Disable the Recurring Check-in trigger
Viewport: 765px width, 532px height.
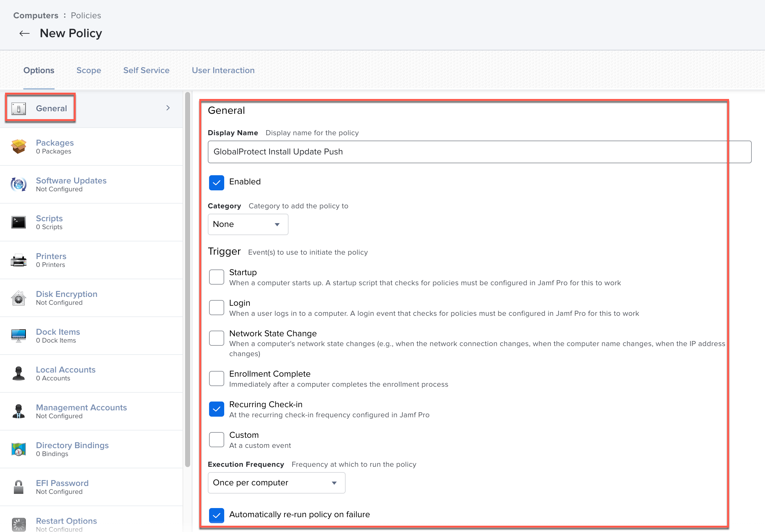[217, 409]
